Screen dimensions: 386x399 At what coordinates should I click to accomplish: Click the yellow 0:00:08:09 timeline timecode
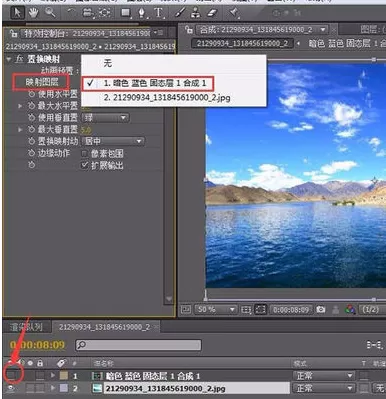pyautogui.click(x=37, y=345)
